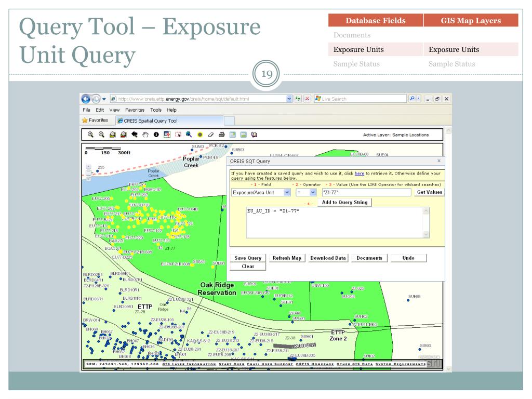Open a new blank browser tab
Viewport: 532px width, 399px height.
coord(229,121)
